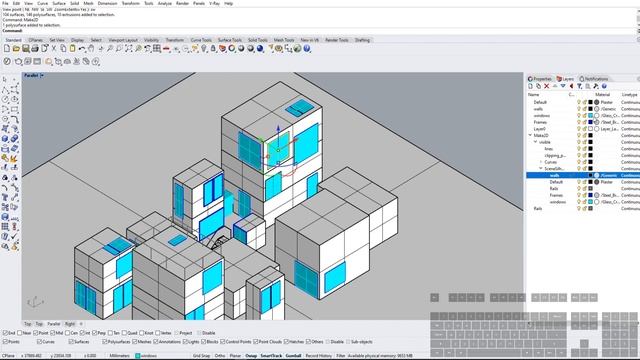This screenshot has height=360, width=640.
Task: Open the Properties panel tab
Action: [x=540, y=79]
